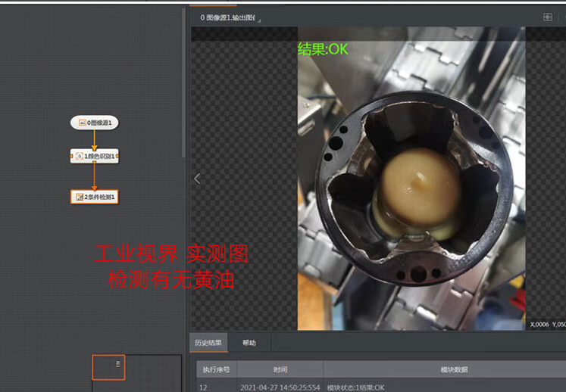The image size is (566, 392).
Task: Open the 0 图像源1.输出图像 output dropdown
Action: tap(229, 17)
